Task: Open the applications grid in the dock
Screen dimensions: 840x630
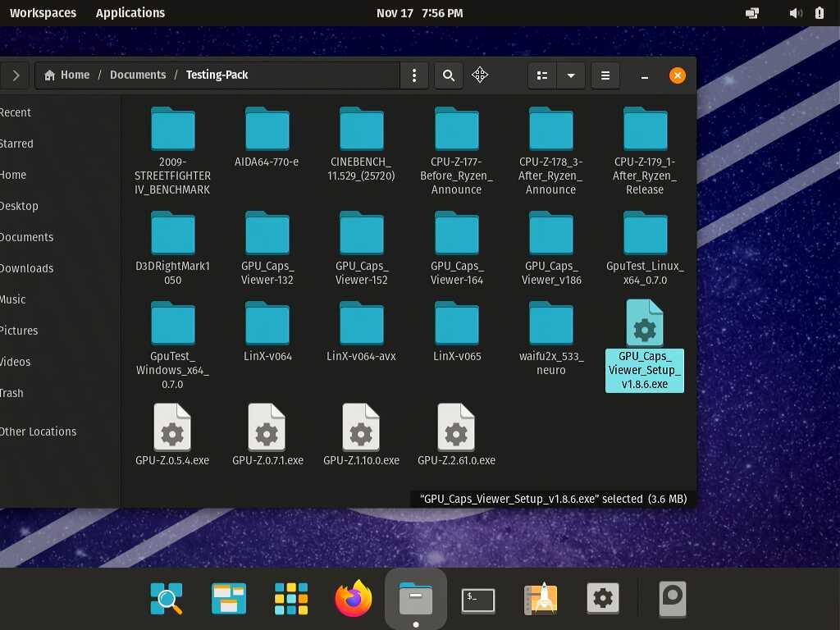Action: coord(291,598)
